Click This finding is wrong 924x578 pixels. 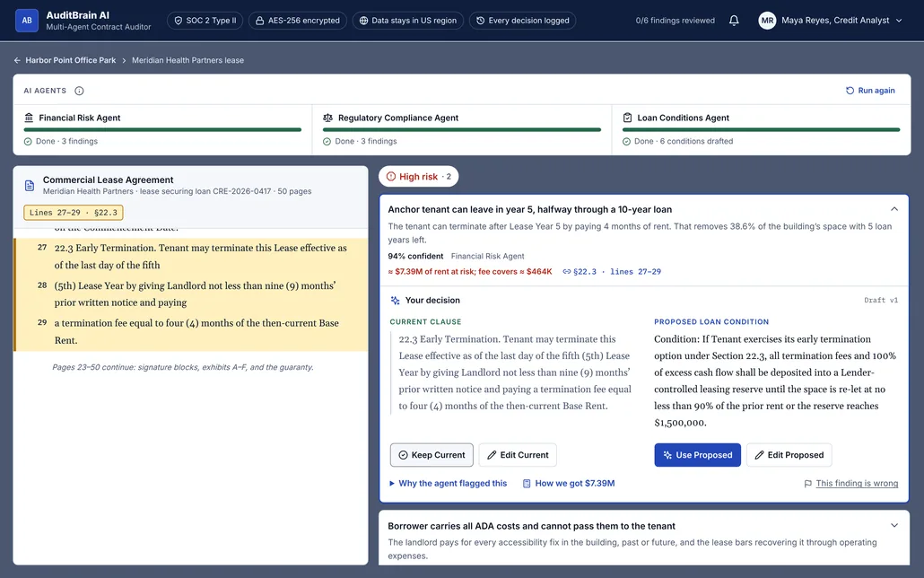coord(857,484)
